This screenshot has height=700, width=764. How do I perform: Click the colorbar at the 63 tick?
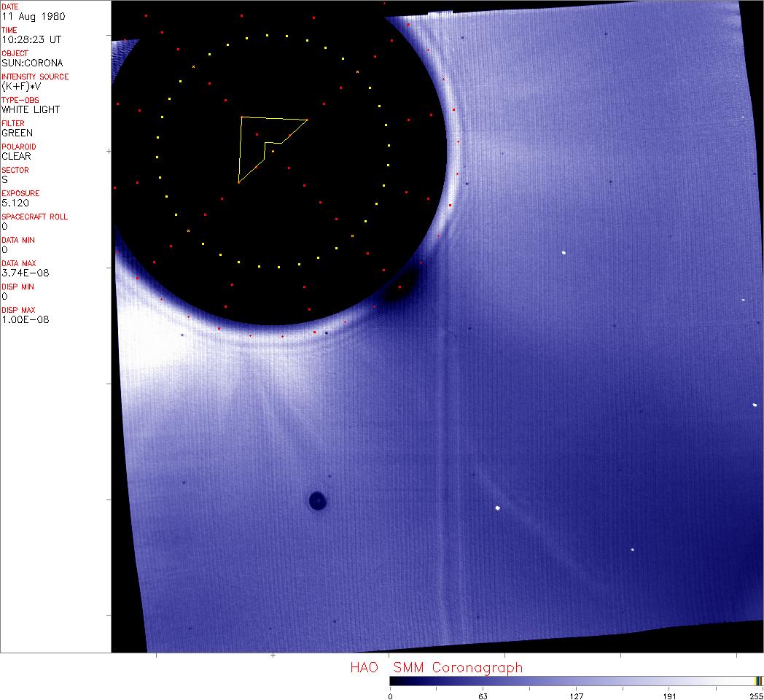(x=483, y=681)
